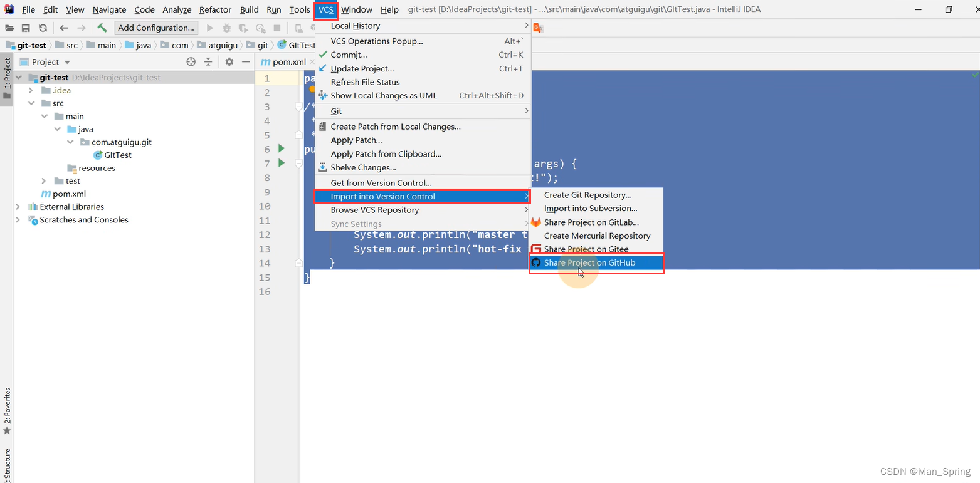Click the GitLab fox icon in submenu
The width and height of the screenshot is (980, 483).
[536, 222]
